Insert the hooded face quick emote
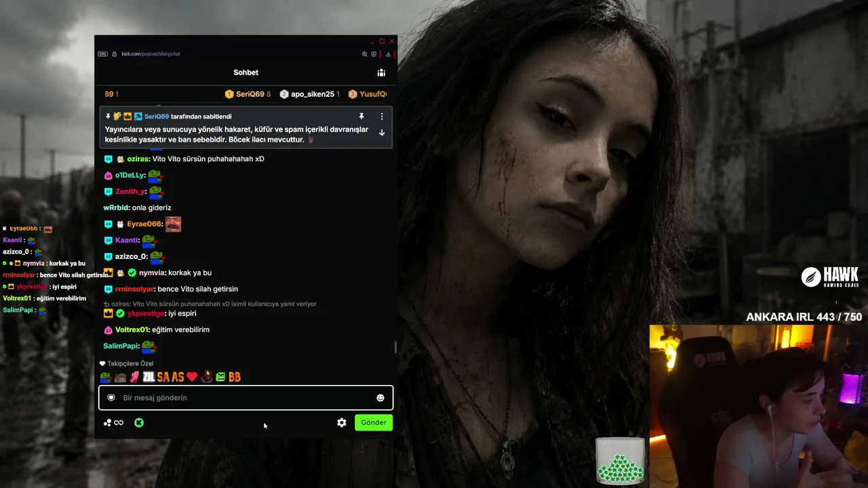This screenshot has width=868, height=488. click(207, 377)
